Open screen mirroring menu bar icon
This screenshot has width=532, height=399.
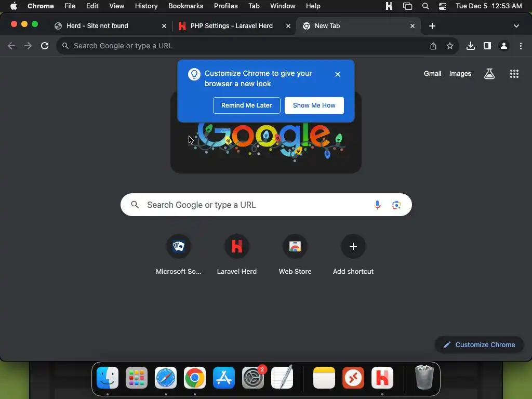tap(407, 6)
